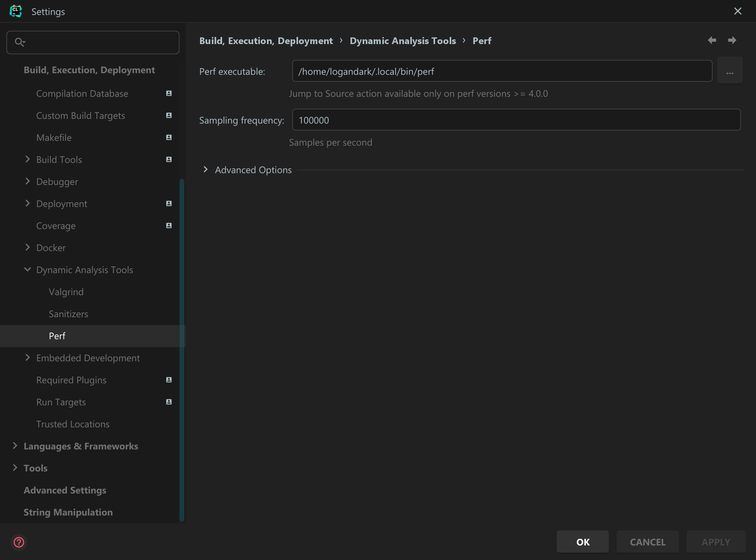This screenshot has width=756, height=560.
Task: Click Build, Execution, Deployment breadcrumb
Action: pos(266,41)
